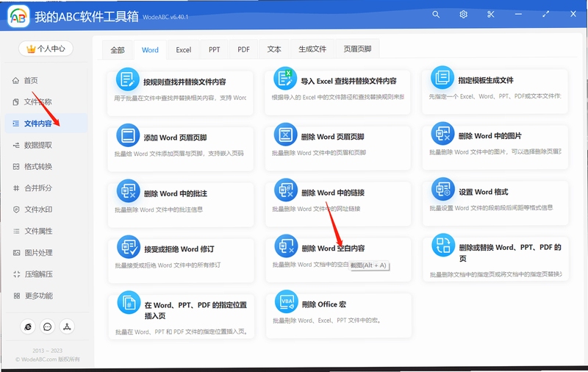Click the 截图(Alt + A) tooltip label

370,265
